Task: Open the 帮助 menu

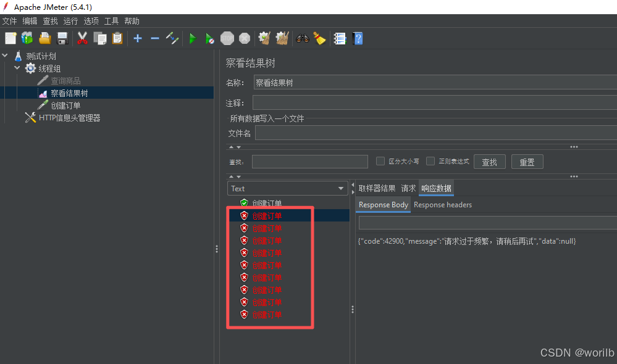Action: [132, 21]
